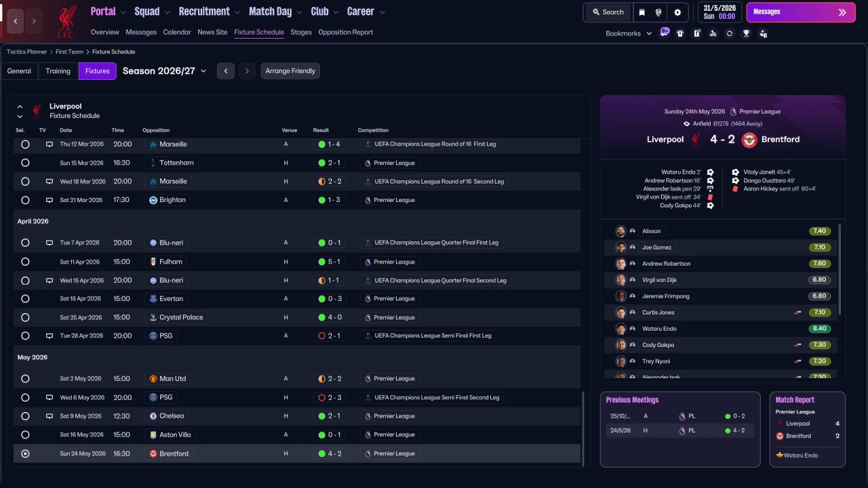
Task: Click the purple Messages continue button
Action: pos(800,12)
